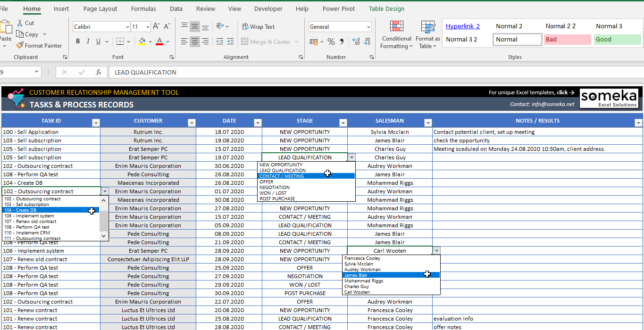The height and width of the screenshot is (330, 644).
Task: Open the Data ribbon tab
Action: 176,8
